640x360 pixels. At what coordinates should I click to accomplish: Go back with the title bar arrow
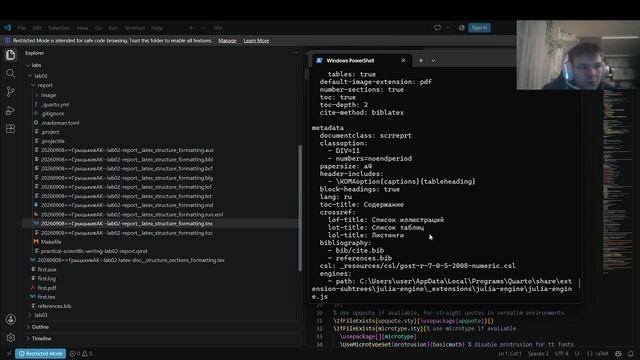[191, 28]
